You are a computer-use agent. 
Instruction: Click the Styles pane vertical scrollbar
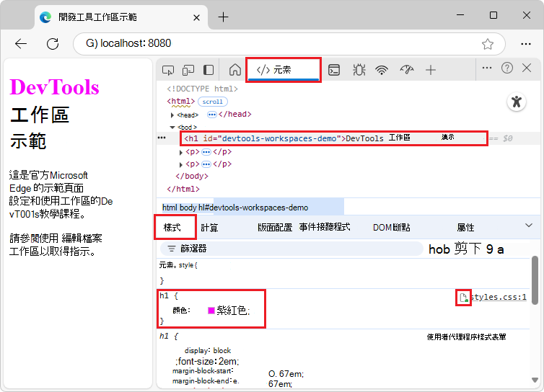(535, 281)
